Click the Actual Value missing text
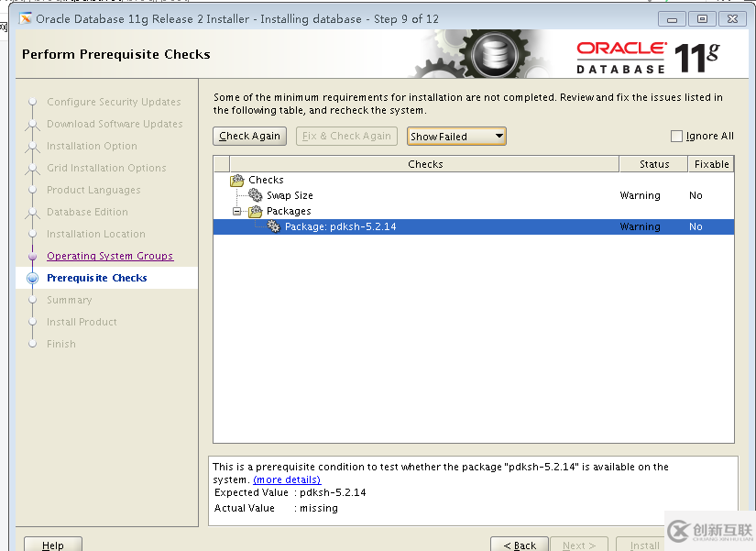756x551 pixels. click(x=319, y=508)
